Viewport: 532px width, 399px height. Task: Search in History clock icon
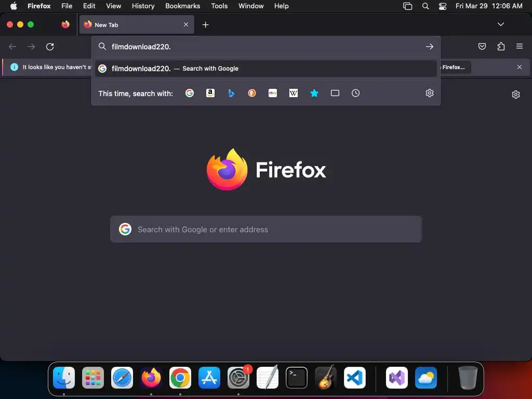[x=355, y=93]
